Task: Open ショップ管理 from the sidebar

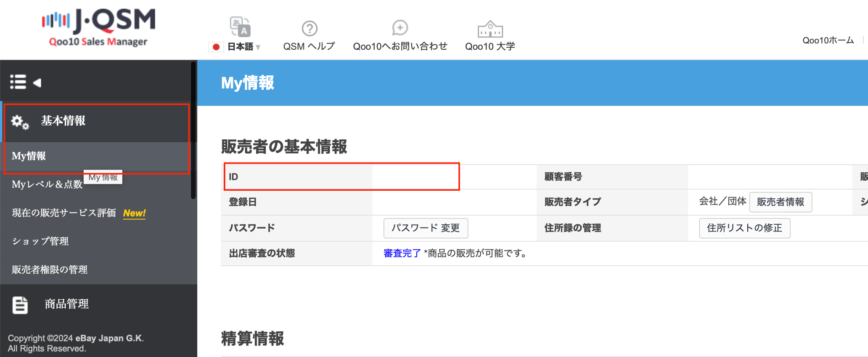Action: tap(39, 241)
